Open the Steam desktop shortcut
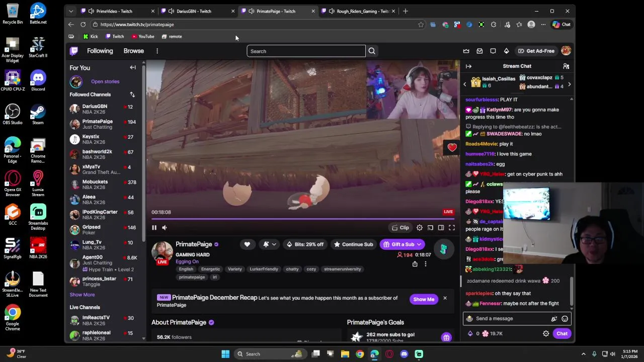The image size is (644, 362). tap(38, 114)
